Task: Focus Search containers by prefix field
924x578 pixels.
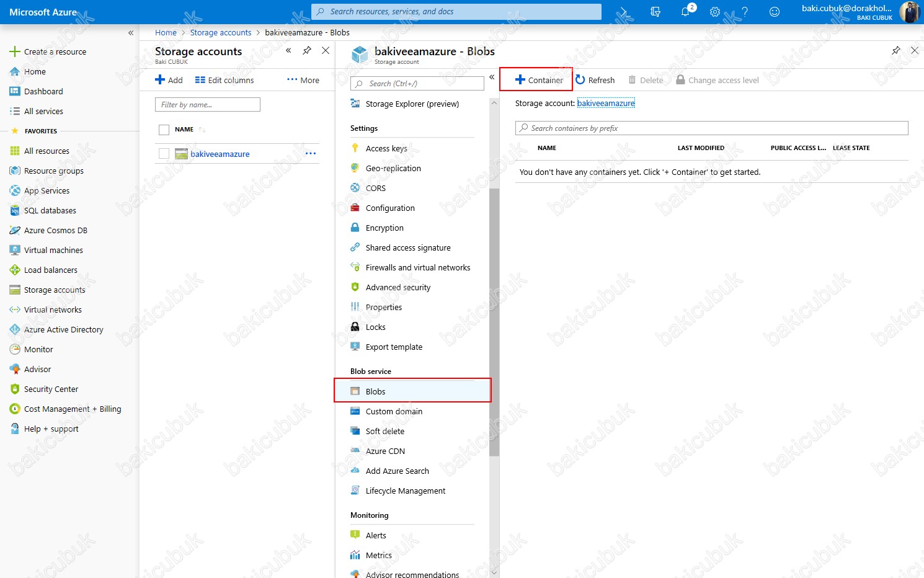Action: (712, 128)
